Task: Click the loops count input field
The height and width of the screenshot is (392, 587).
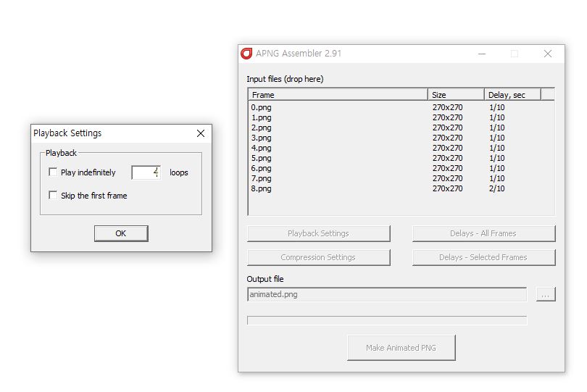Action: [146, 172]
